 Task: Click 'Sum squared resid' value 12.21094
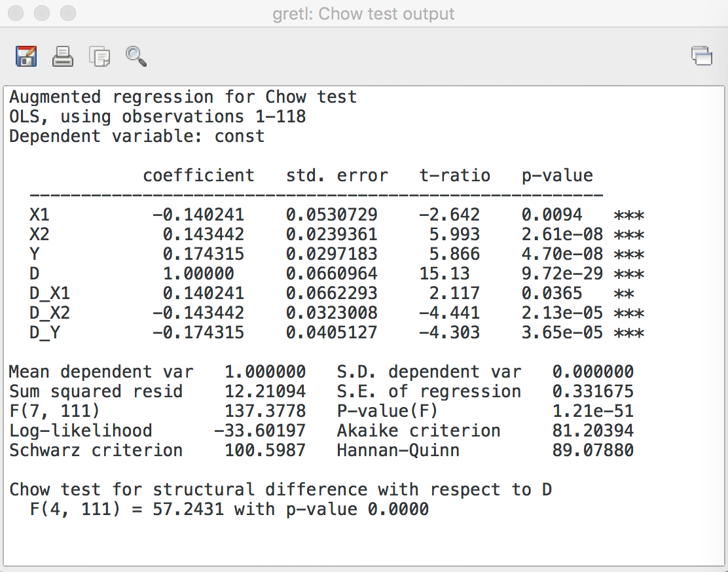265,391
